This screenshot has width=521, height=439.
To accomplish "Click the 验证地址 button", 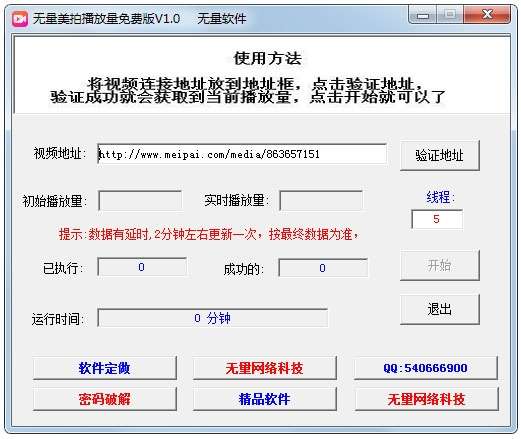I will coord(440,155).
